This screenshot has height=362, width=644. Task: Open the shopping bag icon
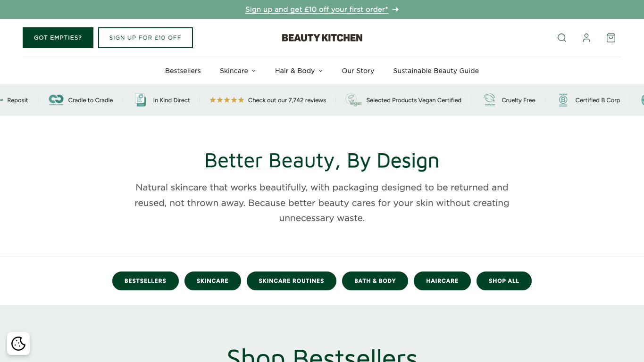pyautogui.click(x=611, y=38)
